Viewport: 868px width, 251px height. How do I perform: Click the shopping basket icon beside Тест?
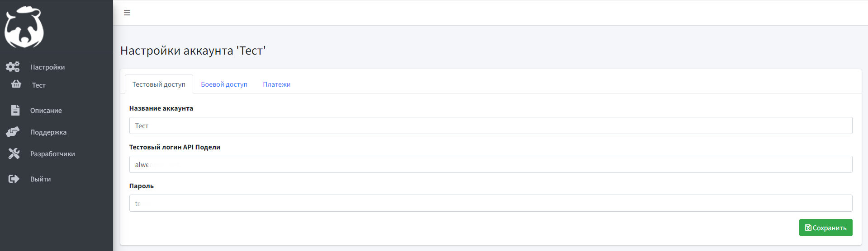[16, 84]
